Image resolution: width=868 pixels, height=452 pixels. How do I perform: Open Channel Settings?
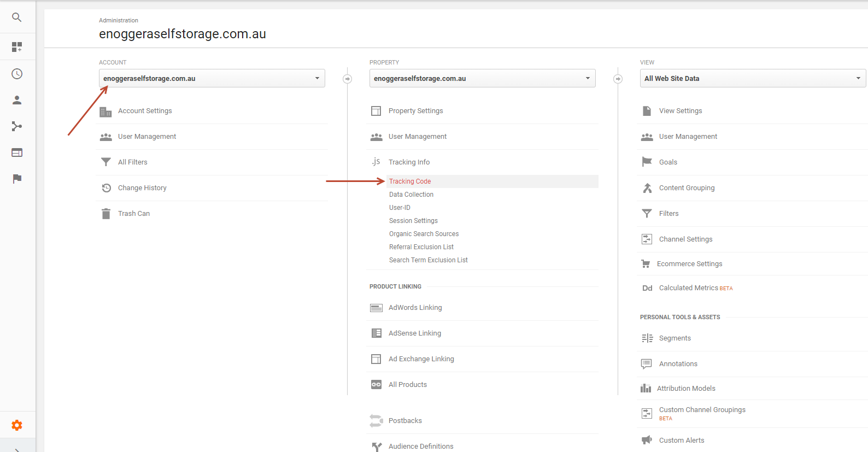click(x=686, y=239)
